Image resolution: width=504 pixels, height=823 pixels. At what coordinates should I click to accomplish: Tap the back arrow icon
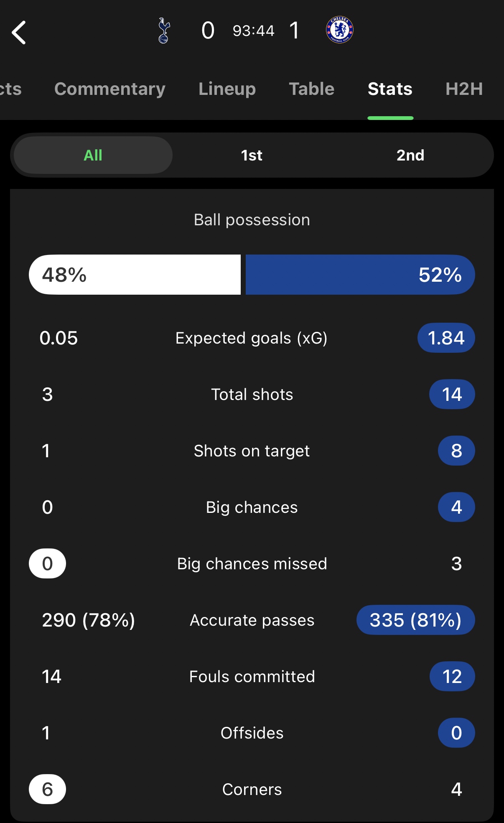19,32
